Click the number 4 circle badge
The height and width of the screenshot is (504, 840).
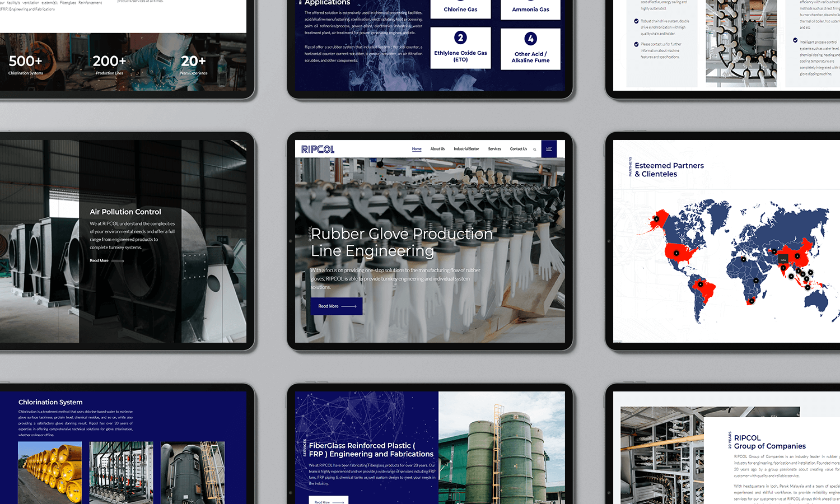530,39
